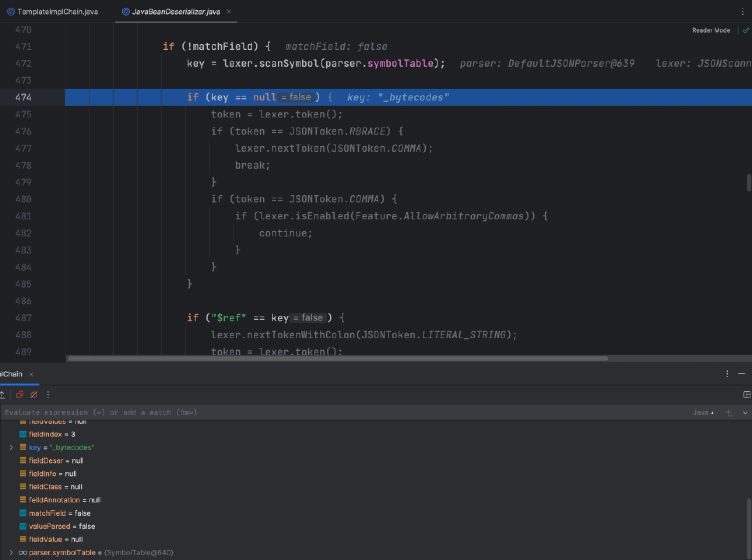Select the valueParsed = false variable
Viewport: 752px width, 560px height.
[x=62, y=526]
